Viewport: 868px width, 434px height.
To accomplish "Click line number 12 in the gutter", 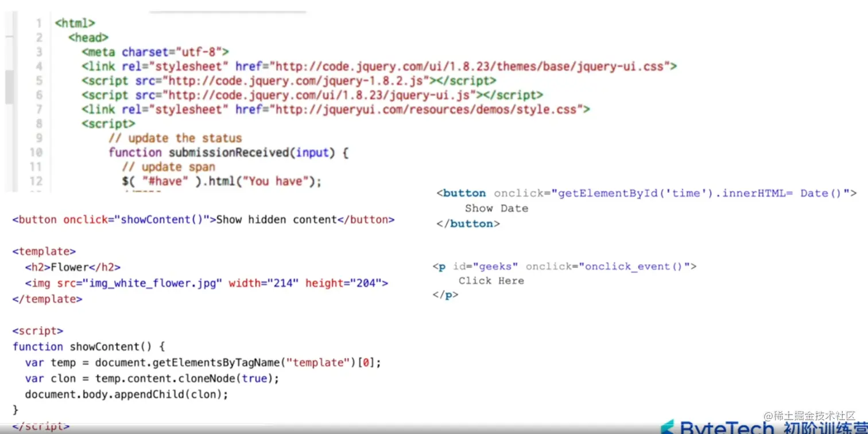I will coord(36,181).
